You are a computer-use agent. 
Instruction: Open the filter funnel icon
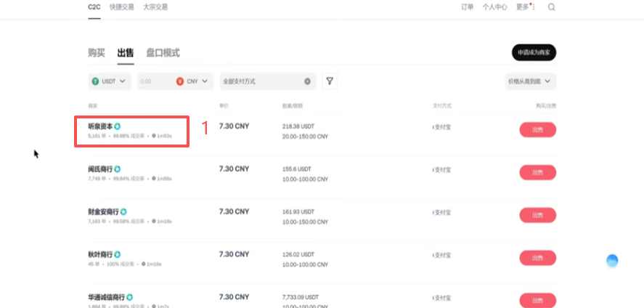pos(330,81)
